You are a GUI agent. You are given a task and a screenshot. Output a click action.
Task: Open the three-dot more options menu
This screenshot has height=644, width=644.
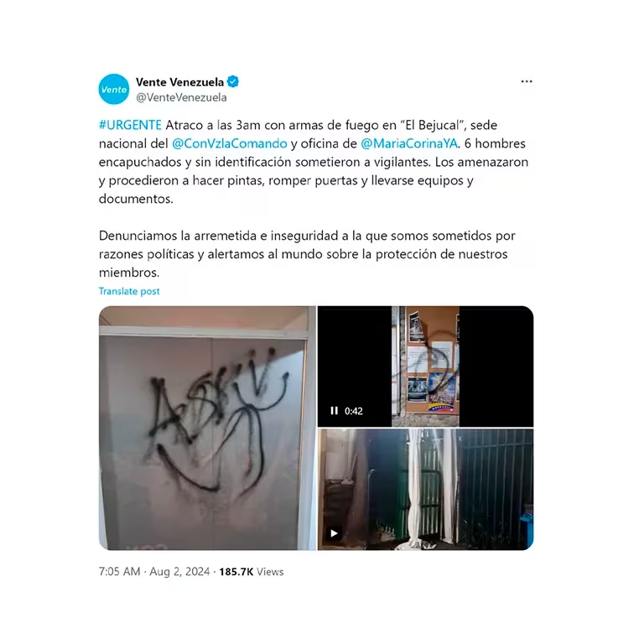point(527,81)
